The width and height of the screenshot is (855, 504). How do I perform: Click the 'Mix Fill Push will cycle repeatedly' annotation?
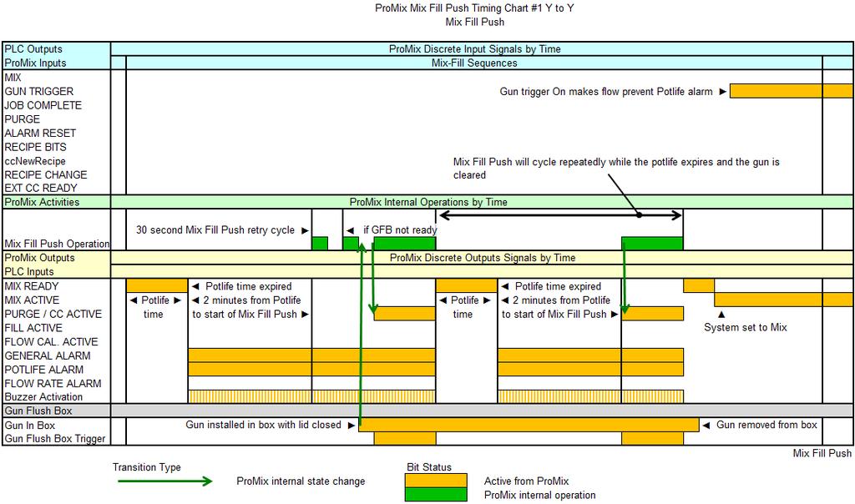616,169
